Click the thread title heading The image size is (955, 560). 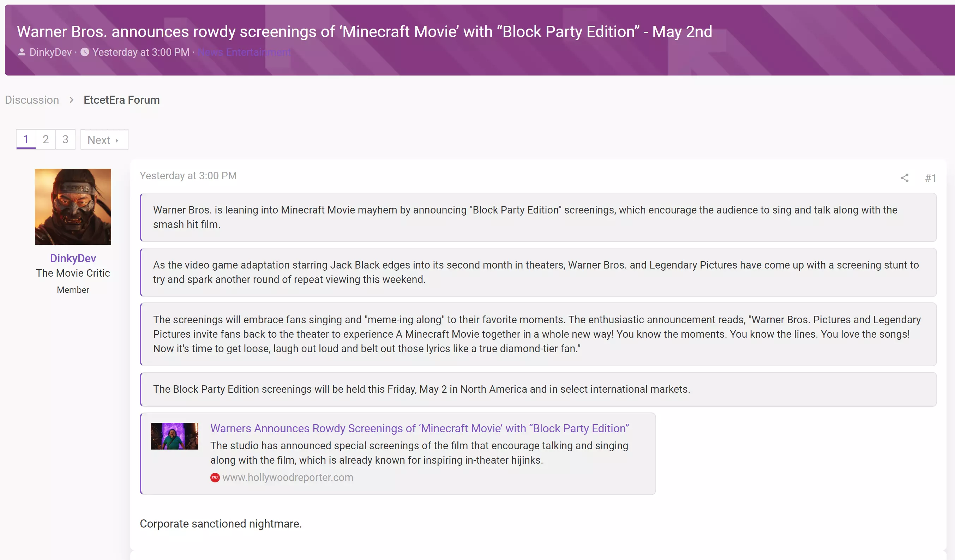click(364, 31)
